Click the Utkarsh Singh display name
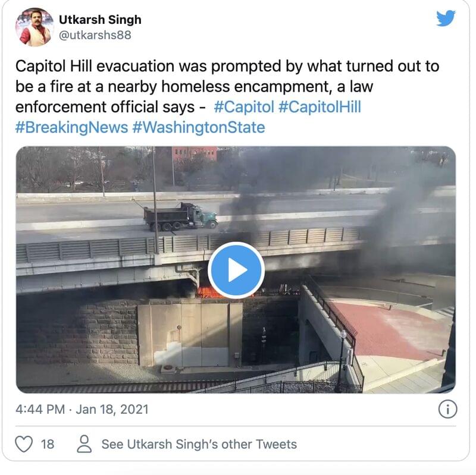This screenshot has width=476, height=475. [x=100, y=20]
